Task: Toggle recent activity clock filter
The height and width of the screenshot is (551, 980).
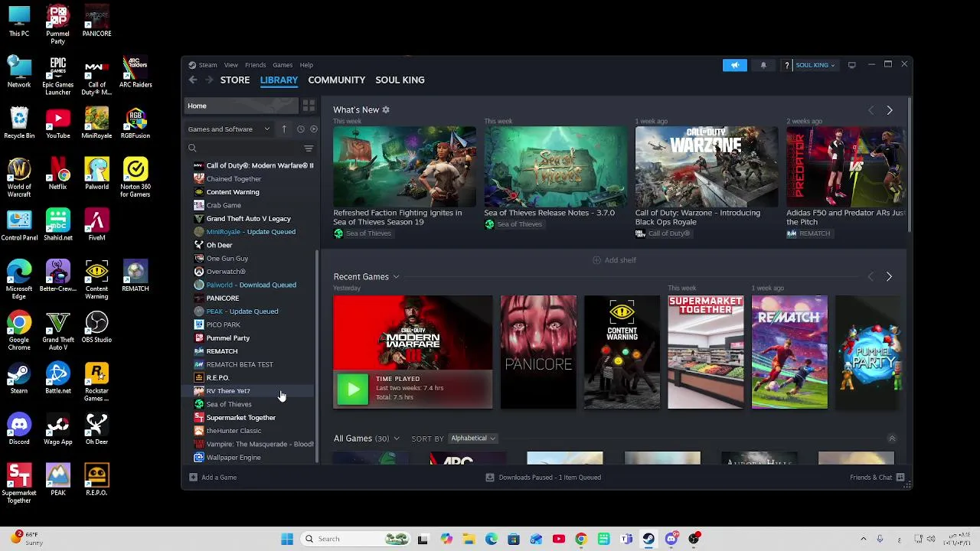Action: coord(300,129)
